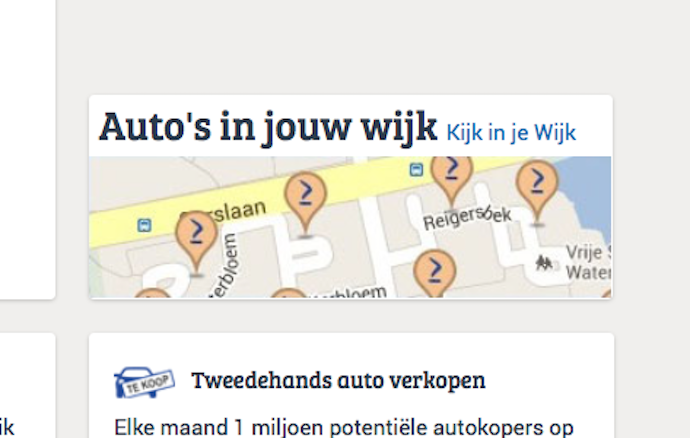Click the rslaan road name on yellow road
Viewport: 690px width, 438px height.
[x=229, y=211]
